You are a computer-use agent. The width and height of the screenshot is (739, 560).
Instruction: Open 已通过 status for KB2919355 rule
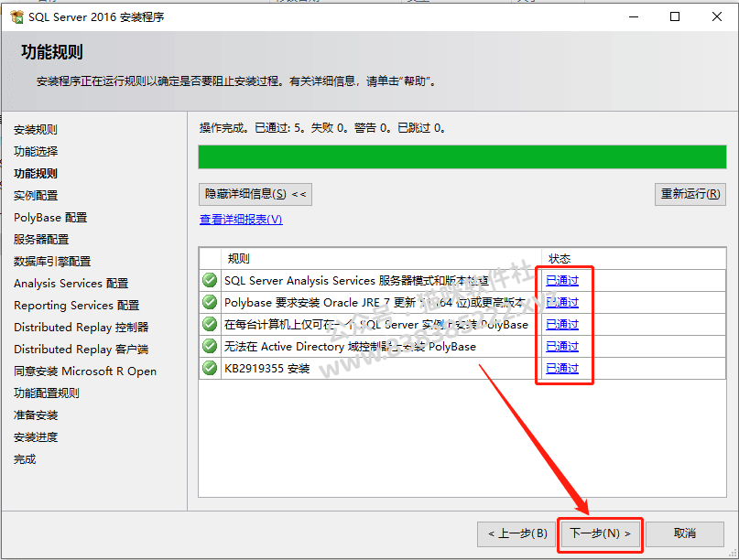pyautogui.click(x=561, y=369)
